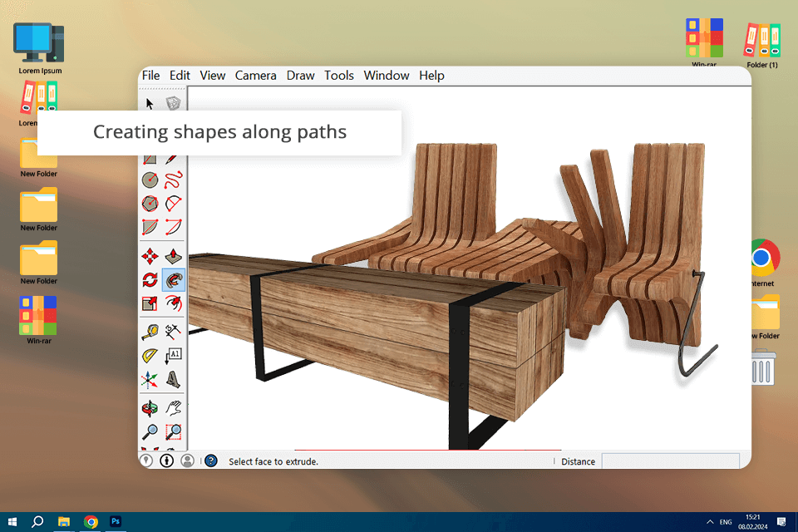Open the Camera menu
The height and width of the screenshot is (532, 798).
[x=255, y=76]
